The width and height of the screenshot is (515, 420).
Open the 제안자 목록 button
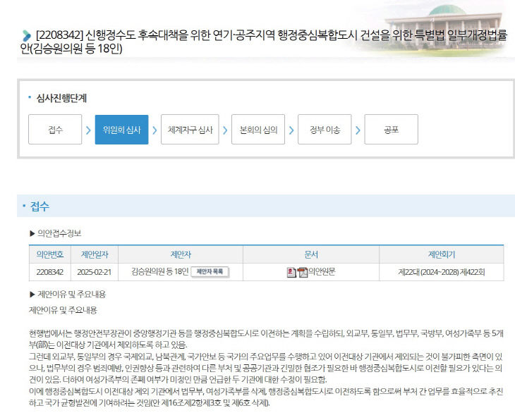pyautogui.click(x=210, y=272)
